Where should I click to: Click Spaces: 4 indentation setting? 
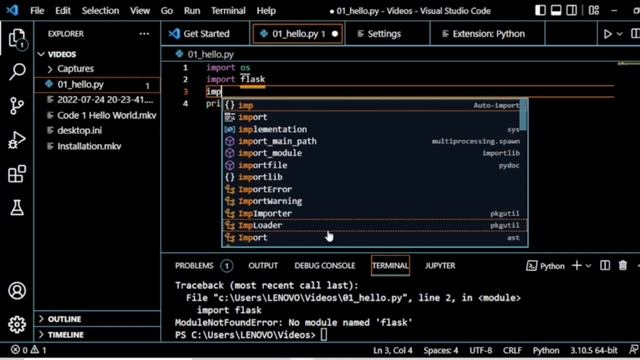click(441, 350)
